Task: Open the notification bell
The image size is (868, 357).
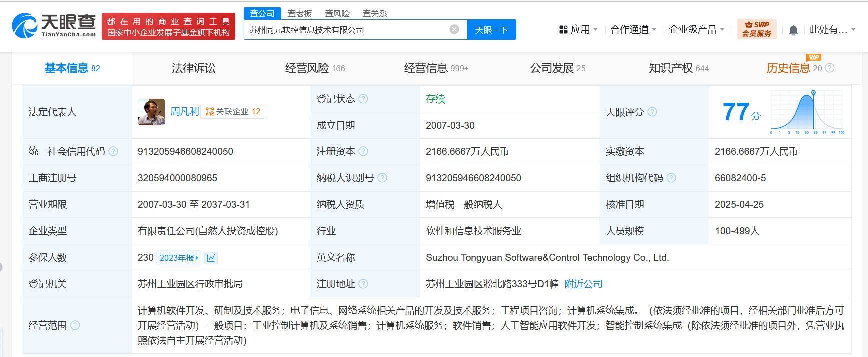Action: [x=793, y=30]
